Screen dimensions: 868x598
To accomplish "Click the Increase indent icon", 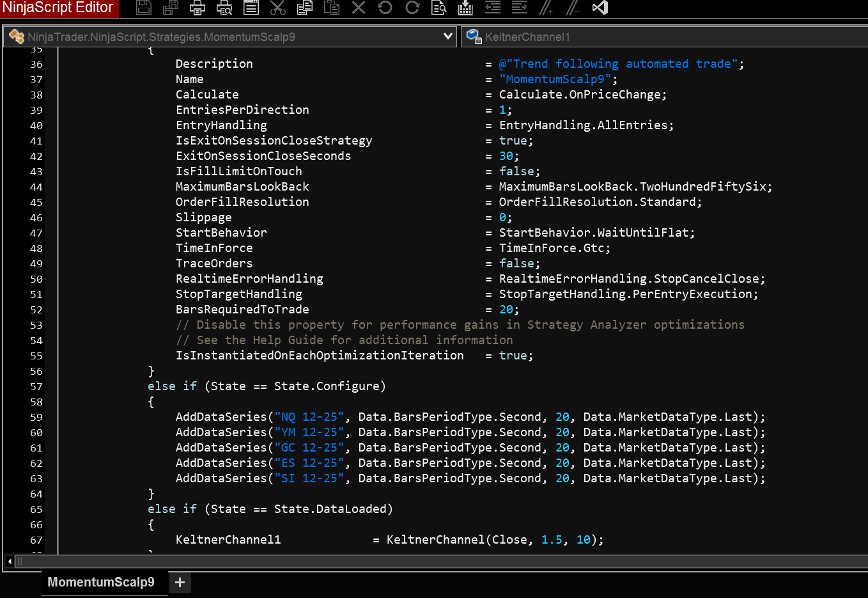I will (x=520, y=8).
